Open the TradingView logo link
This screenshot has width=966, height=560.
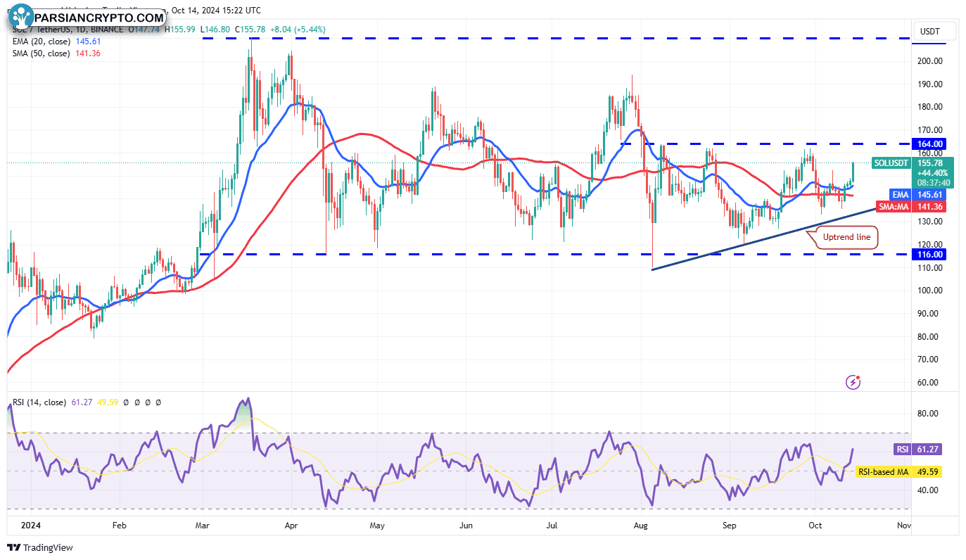click(x=40, y=547)
